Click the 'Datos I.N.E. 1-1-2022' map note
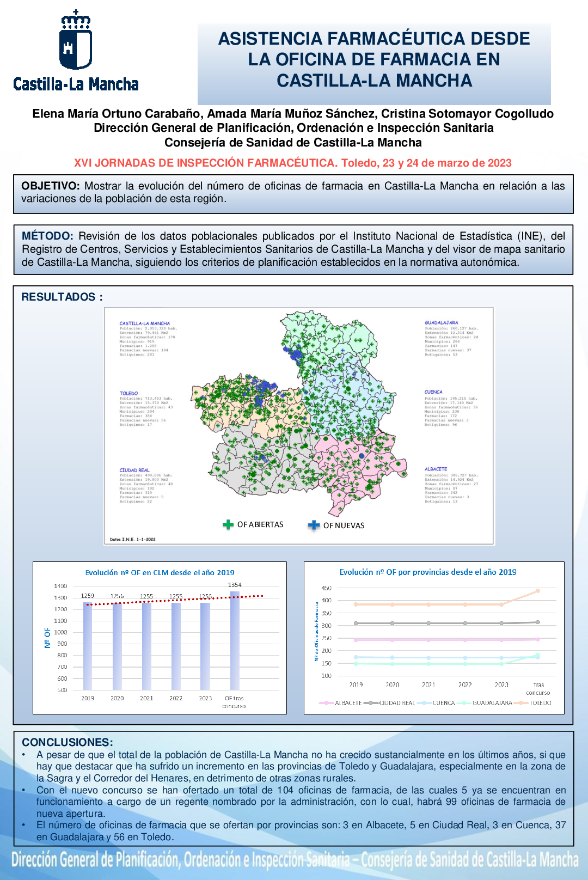The width and height of the screenshot is (588, 880). tap(132, 539)
